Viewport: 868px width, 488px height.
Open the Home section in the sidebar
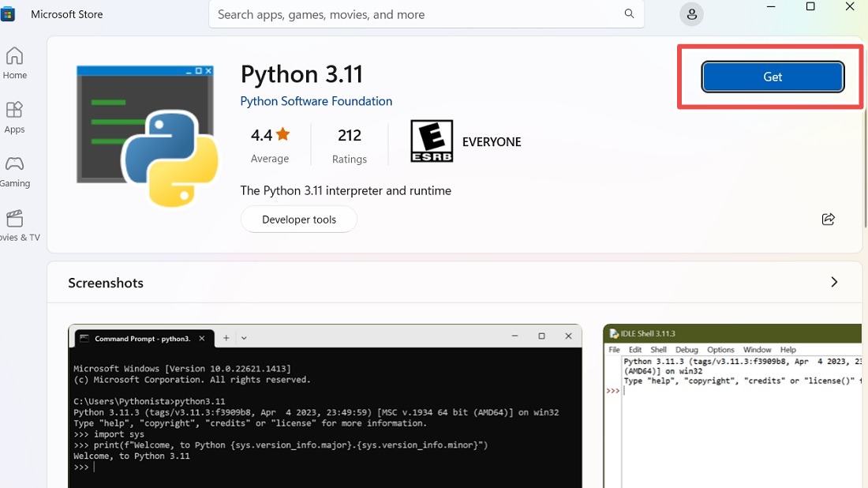click(x=14, y=62)
